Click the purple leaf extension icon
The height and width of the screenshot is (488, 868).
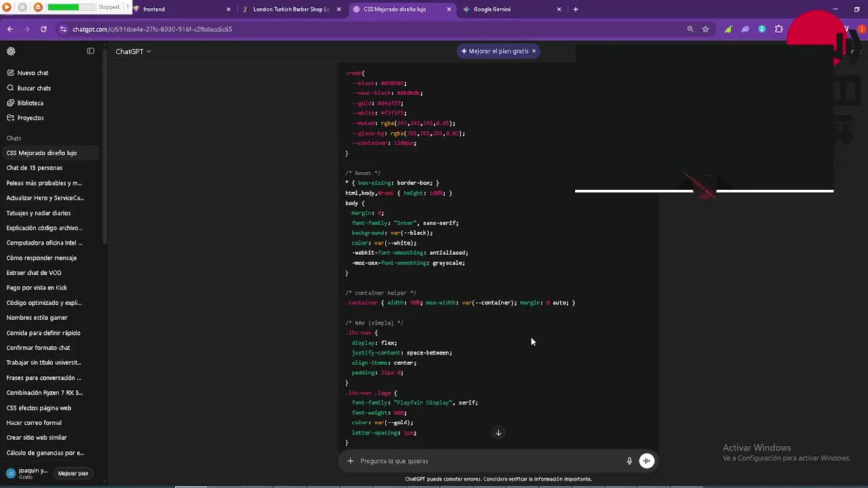pyautogui.click(x=745, y=29)
